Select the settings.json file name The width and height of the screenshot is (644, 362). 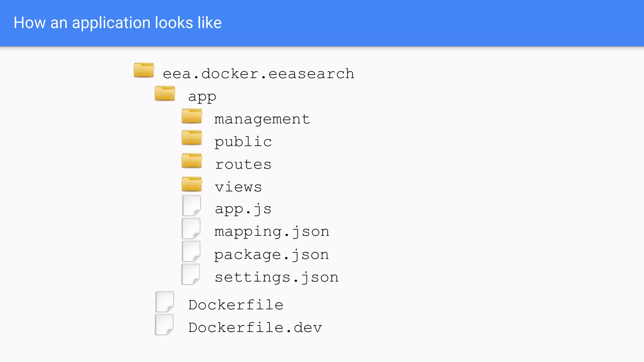pyautogui.click(x=277, y=278)
